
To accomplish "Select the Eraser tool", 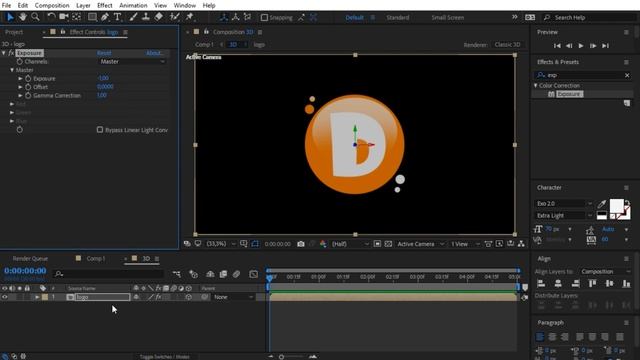I will 158,17.
